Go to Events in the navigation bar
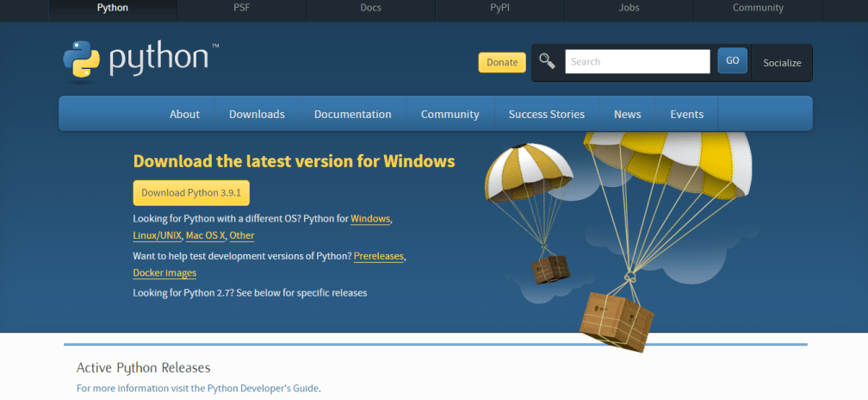868x400 pixels. (686, 114)
